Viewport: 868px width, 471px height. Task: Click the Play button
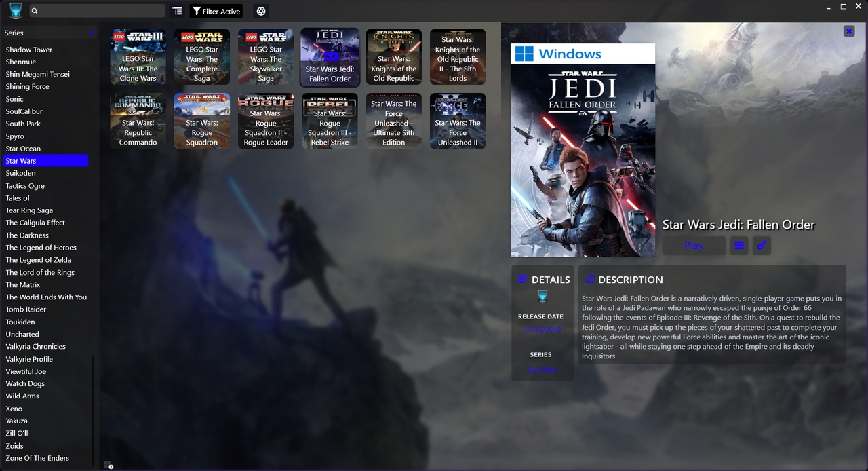[694, 246]
